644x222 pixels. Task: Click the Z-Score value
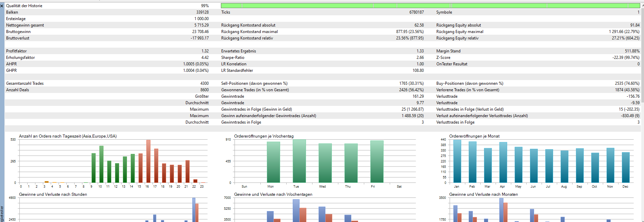point(626,58)
